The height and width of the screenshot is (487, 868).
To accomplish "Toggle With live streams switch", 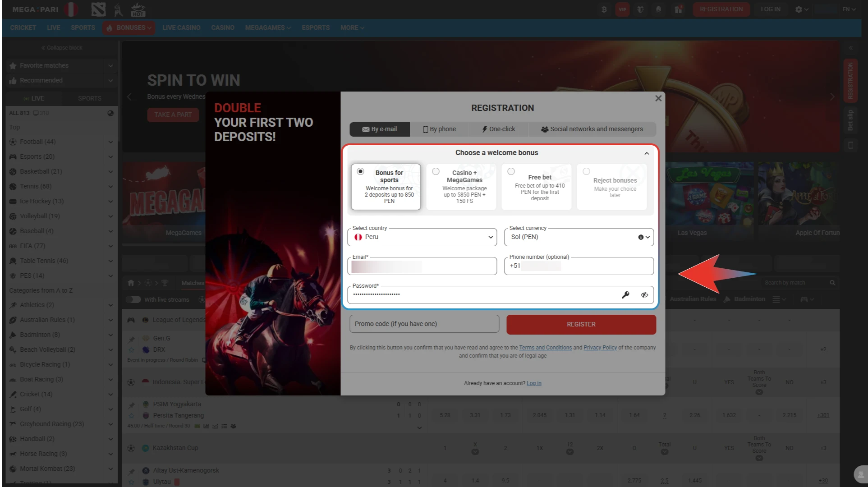I will tap(133, 299).
